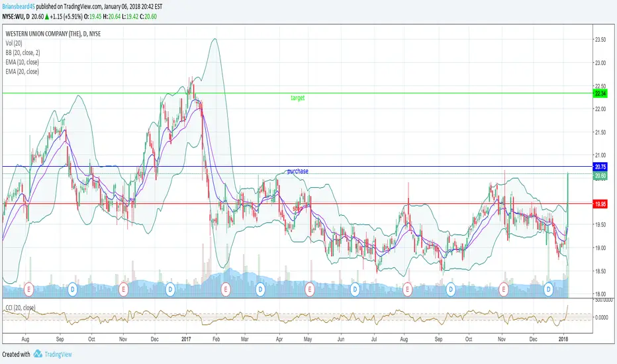Click the 2017 label on time axis
The image size is (617, 364).
[186, 339]
